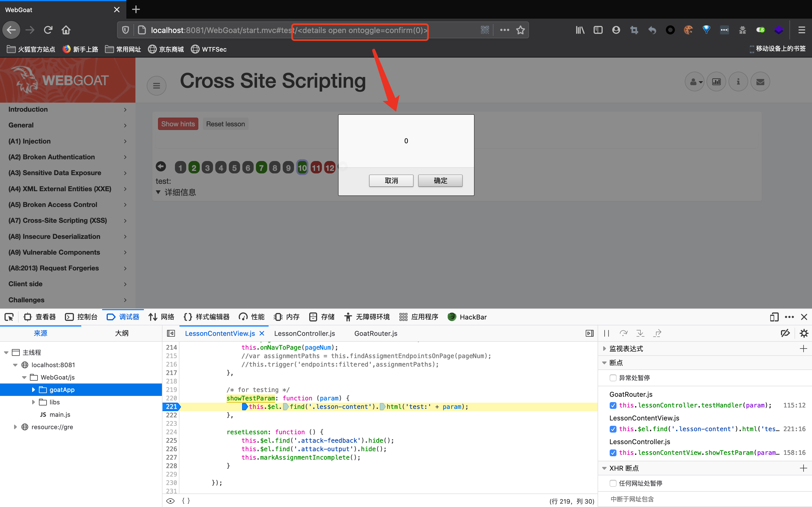Select lesson page number 7 badge
The width and height of the screenshot is (812, 507).
[x=261, y=167]
